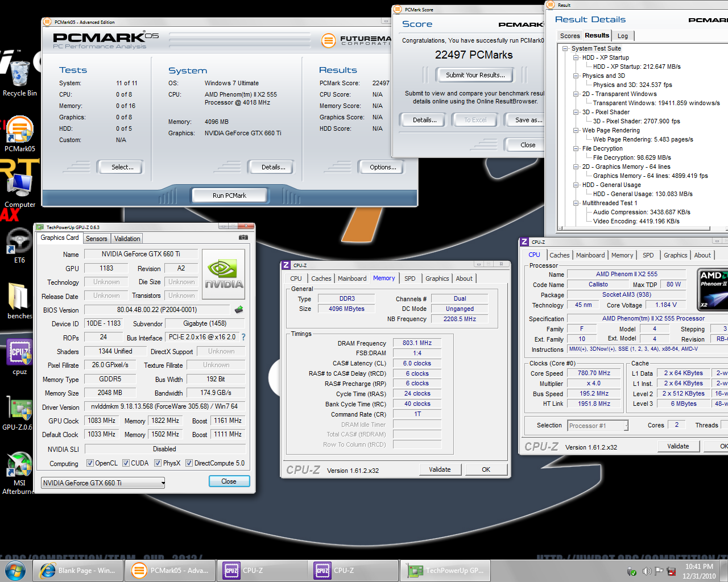Open the Action Center flag in the tray
This screenshot has height=582, width=728.
(659, 571)
